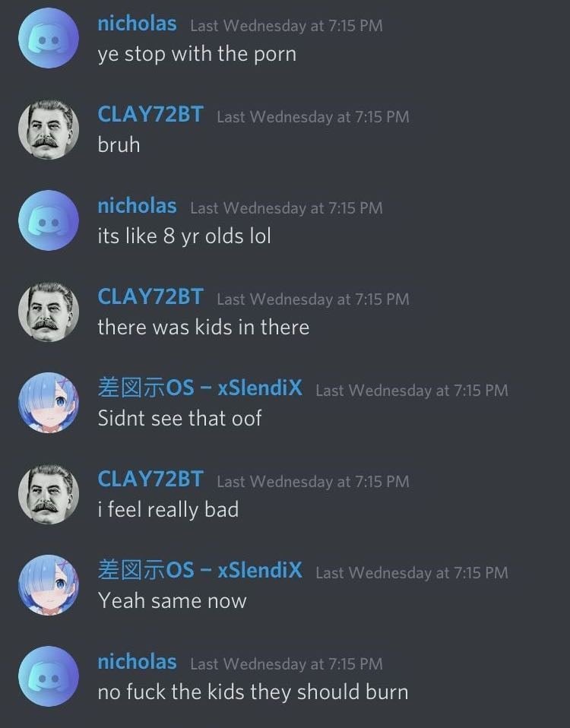Select the message 'its like 8 yr olds lol'

click(x=184, y=236)
